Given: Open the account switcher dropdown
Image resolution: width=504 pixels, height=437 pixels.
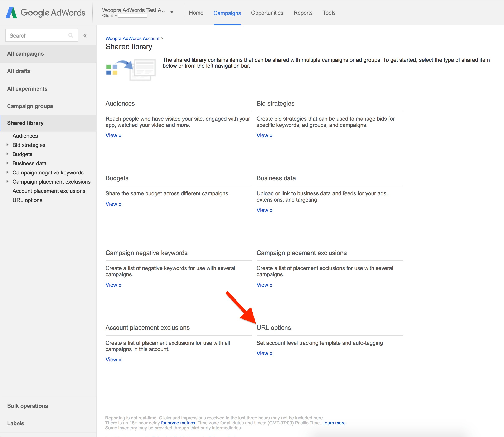Looking at the screenshot, I should (172, 12).
